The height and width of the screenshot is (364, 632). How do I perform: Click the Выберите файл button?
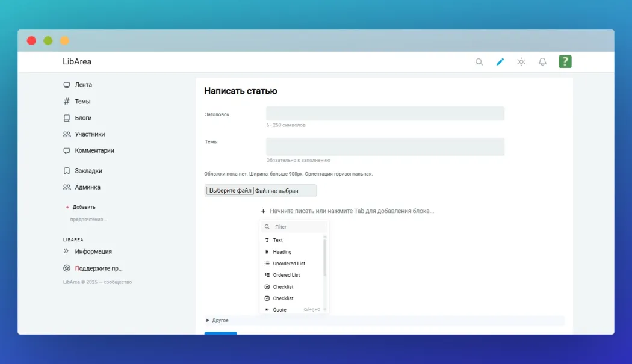click(230, 190)
